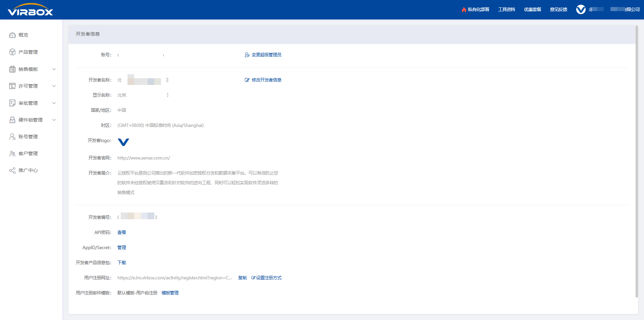Open 模板管理 for registration email template

pyautogui.click(x=170, y=293)
